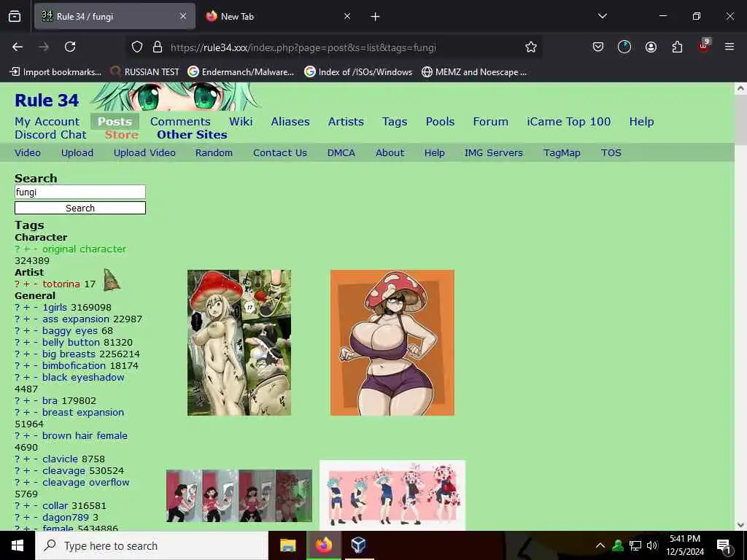Open File Explorer from the taskbar
Viewport: 747px width, 560px height.
287,545
